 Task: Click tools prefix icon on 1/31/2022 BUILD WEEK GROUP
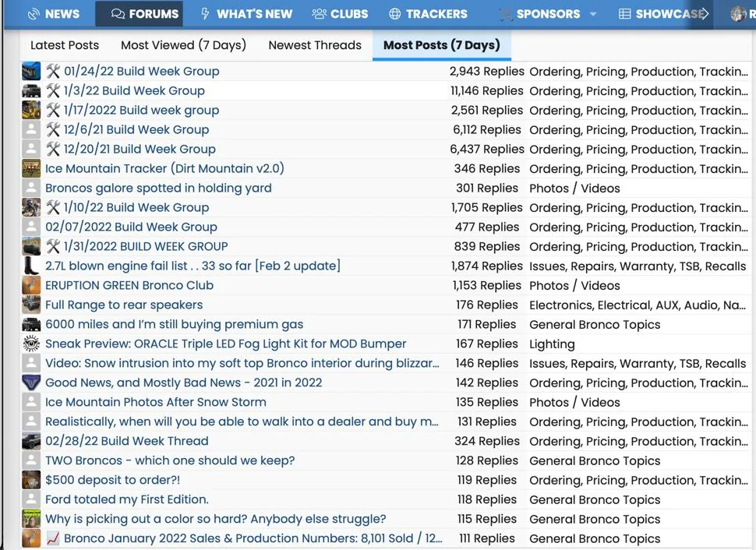(53, 246)
